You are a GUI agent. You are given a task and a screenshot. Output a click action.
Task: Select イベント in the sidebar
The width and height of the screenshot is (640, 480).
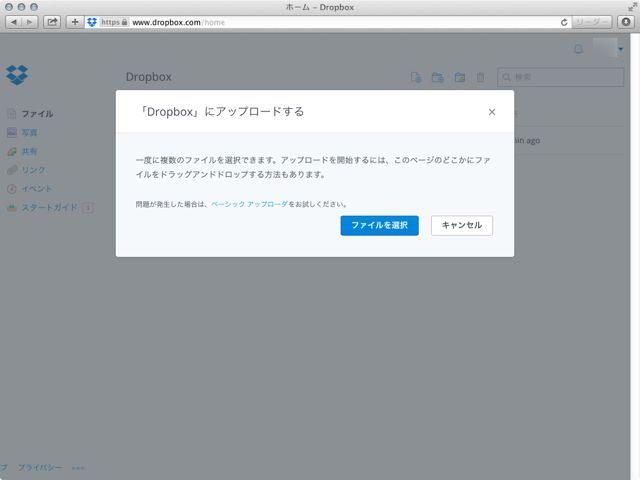point(37,189)
